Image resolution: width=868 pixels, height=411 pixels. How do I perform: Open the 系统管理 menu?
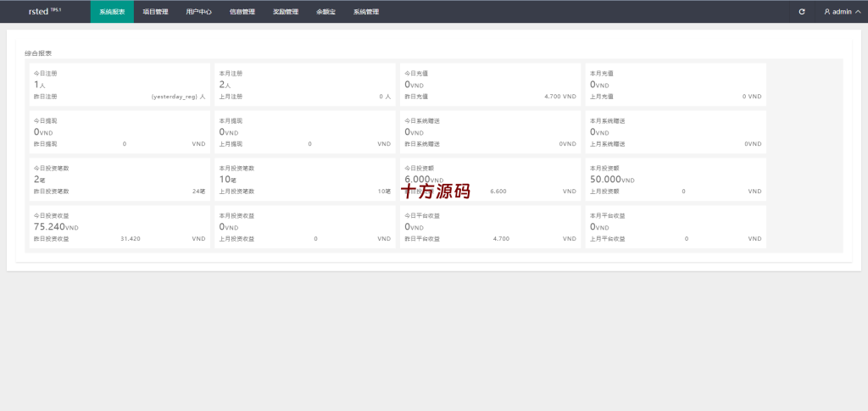click(x=366, y=12)
